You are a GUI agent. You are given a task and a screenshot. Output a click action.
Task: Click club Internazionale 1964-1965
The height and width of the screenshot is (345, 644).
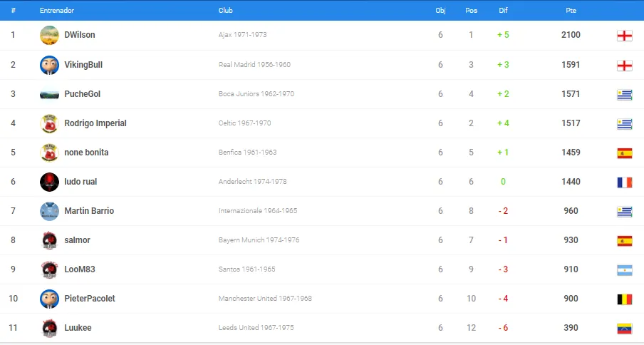click(257, 211)
